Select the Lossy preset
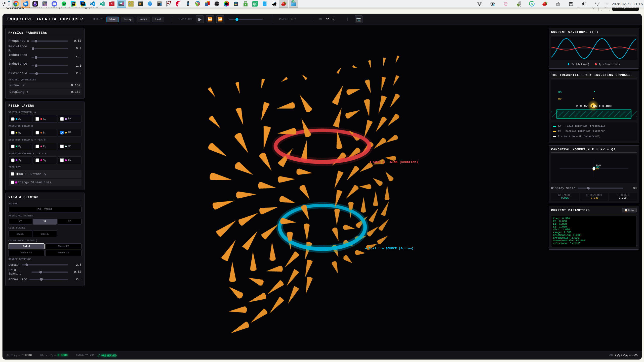Image resolution: width=644 pixels, height=362 pixels. (x=127, y=19)
